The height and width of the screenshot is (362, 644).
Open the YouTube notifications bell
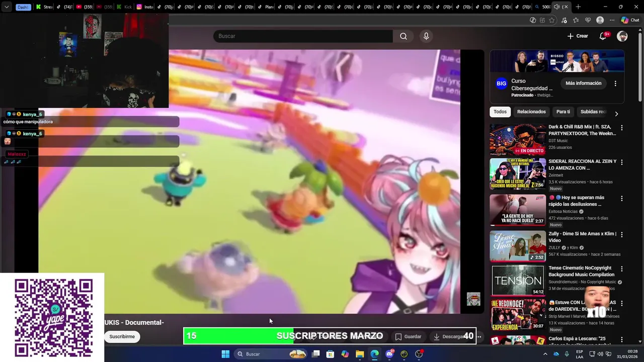point(603,36)
